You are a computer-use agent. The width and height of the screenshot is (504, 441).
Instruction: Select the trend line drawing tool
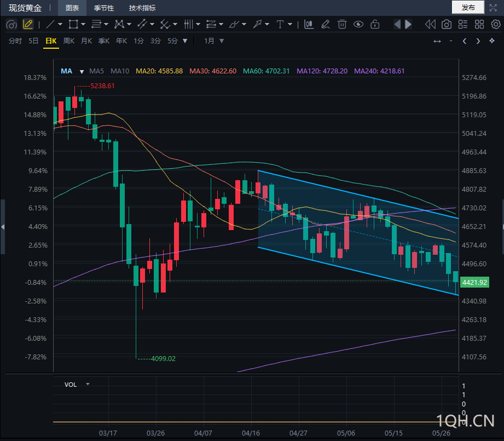pos(50,25)
